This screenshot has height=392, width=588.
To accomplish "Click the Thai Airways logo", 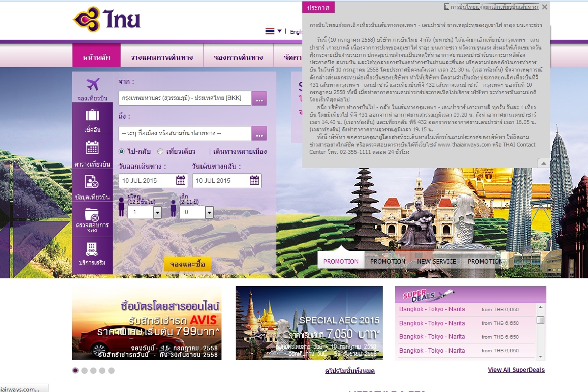I will (107, 20).
